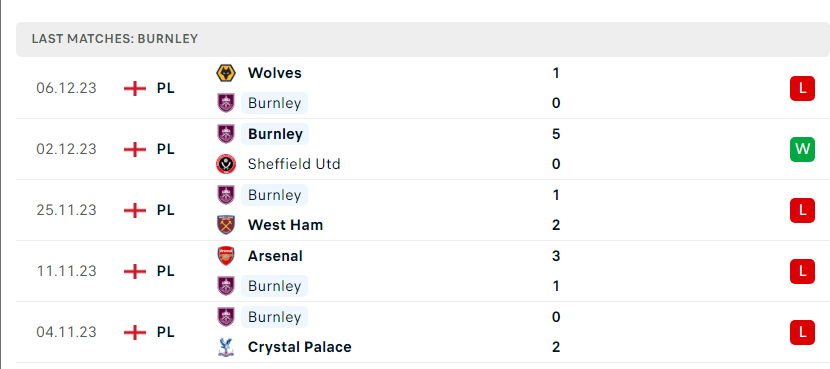
Task: Select bold Burnley in Sheffield Utd match
Action: point(275,134)
